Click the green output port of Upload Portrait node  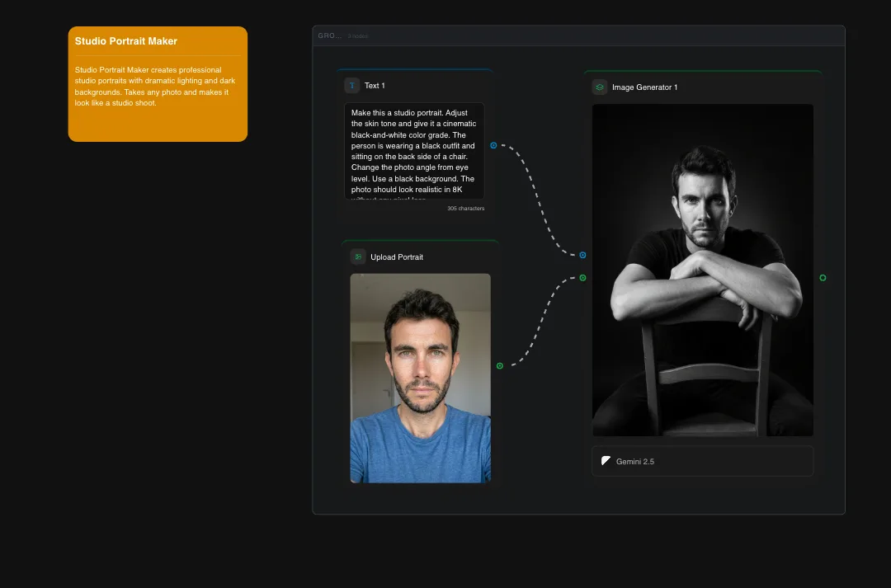pyautogui.click(x=499, y=365)
